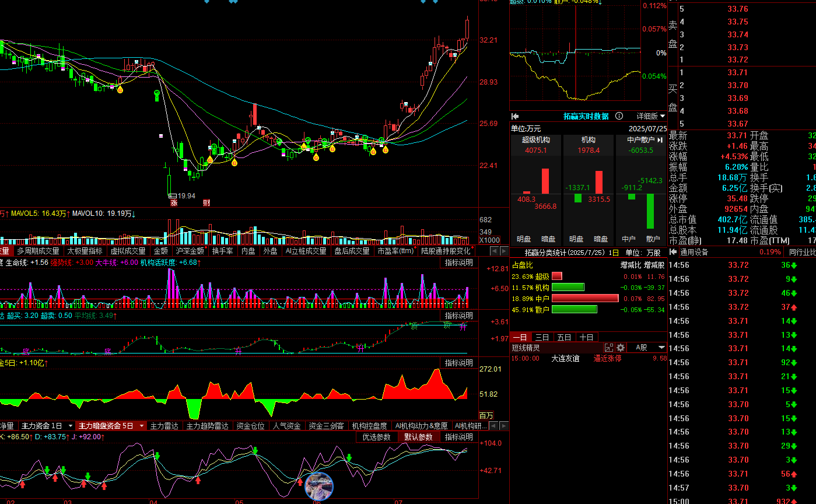This screenshot has height=504, width=816.
Task: Switch to the 太极量指标 tab
Action: [x=85, y=251]
